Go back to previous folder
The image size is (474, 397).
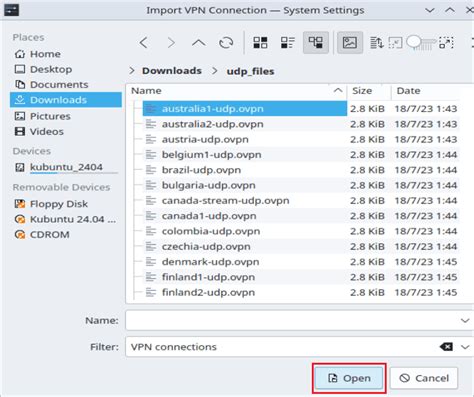point(144,43)
